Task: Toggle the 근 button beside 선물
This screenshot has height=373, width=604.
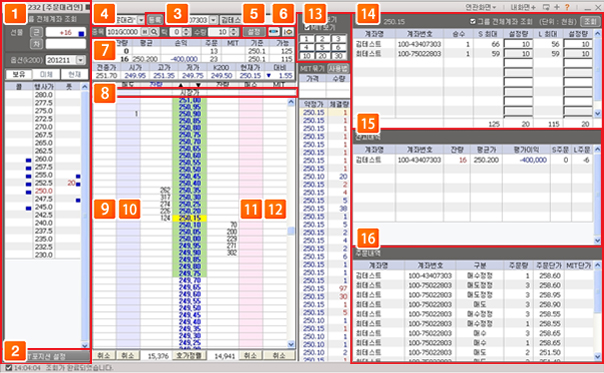Action: (37, 32)
